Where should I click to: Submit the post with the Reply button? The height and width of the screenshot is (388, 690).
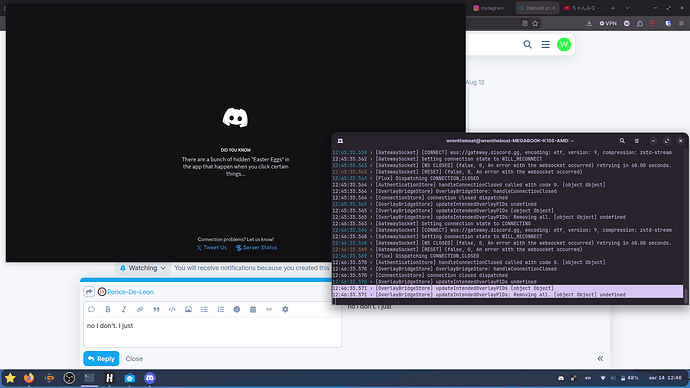101,359
